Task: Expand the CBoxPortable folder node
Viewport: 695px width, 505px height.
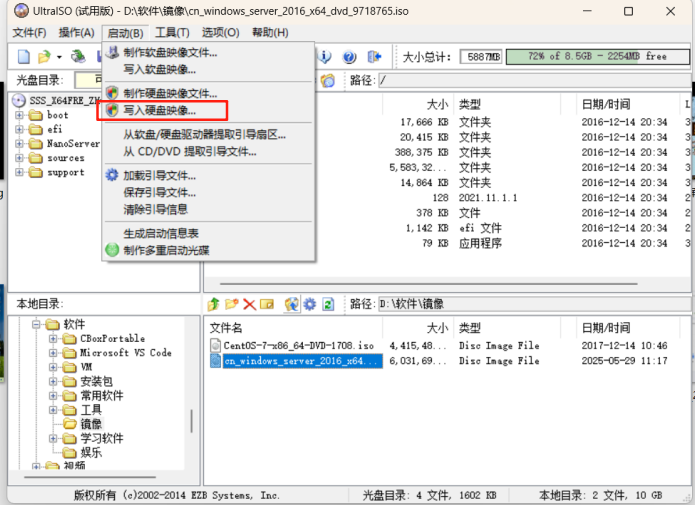Action: (53, 339)
